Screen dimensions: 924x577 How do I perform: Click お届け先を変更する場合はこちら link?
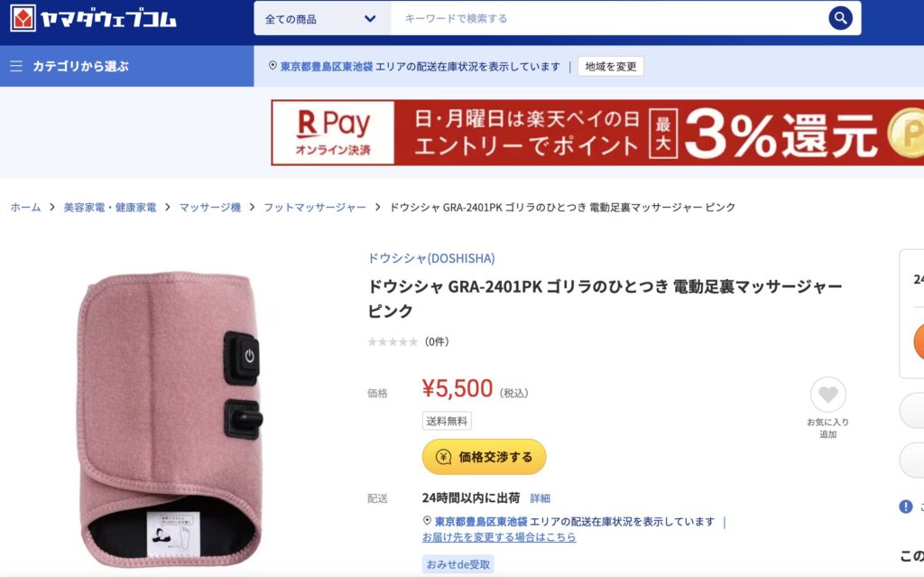coord(499,537)
